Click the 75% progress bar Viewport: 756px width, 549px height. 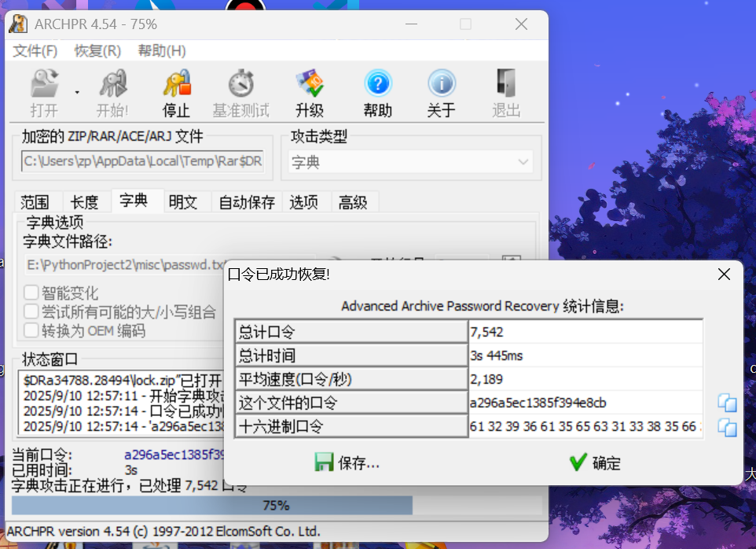coord(277,506)
